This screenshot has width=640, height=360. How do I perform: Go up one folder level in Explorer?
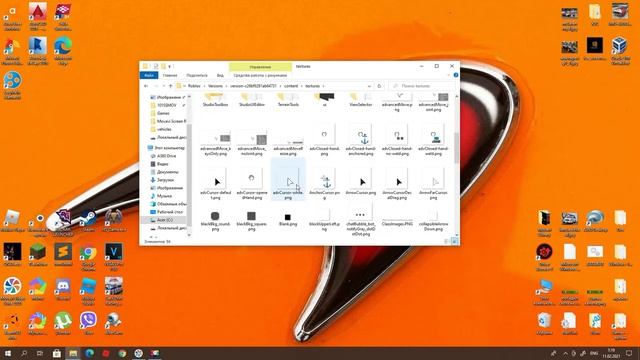[171, 86]
